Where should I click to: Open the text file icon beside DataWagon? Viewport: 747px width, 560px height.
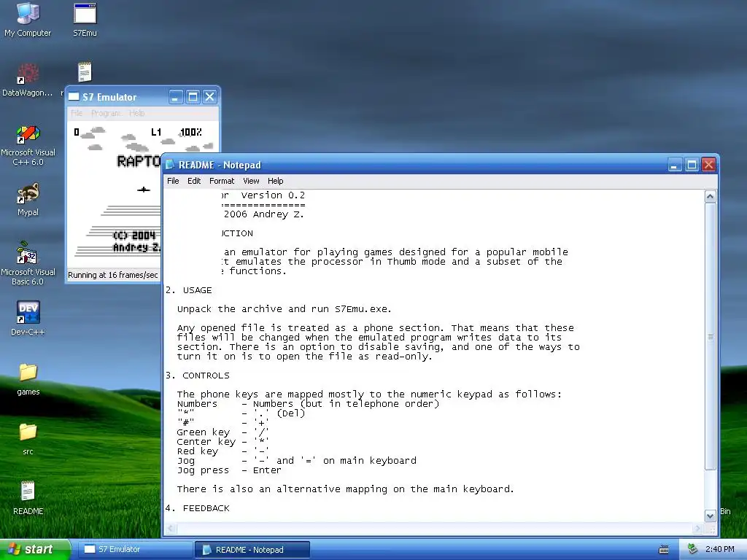click(x=85, y=72)
